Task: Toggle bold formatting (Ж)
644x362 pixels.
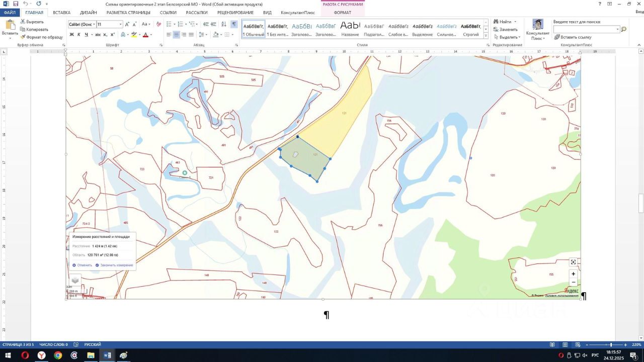Action: click(71, 35)
